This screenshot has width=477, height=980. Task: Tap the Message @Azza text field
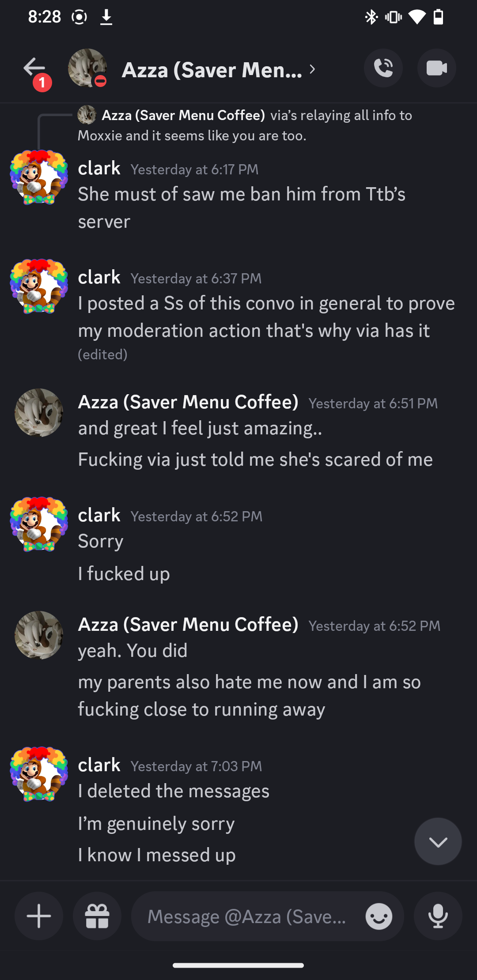point(247,916)
